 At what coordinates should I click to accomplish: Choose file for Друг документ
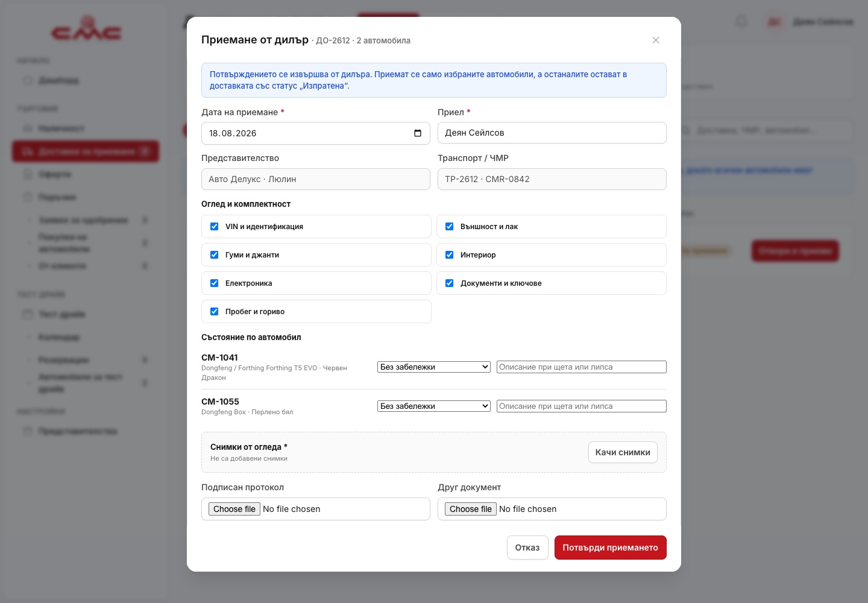(x=471, y=509)
